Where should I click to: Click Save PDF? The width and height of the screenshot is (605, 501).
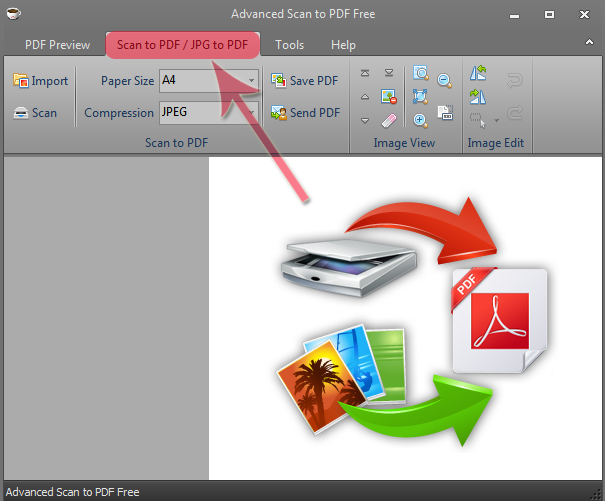coord(304,81)
